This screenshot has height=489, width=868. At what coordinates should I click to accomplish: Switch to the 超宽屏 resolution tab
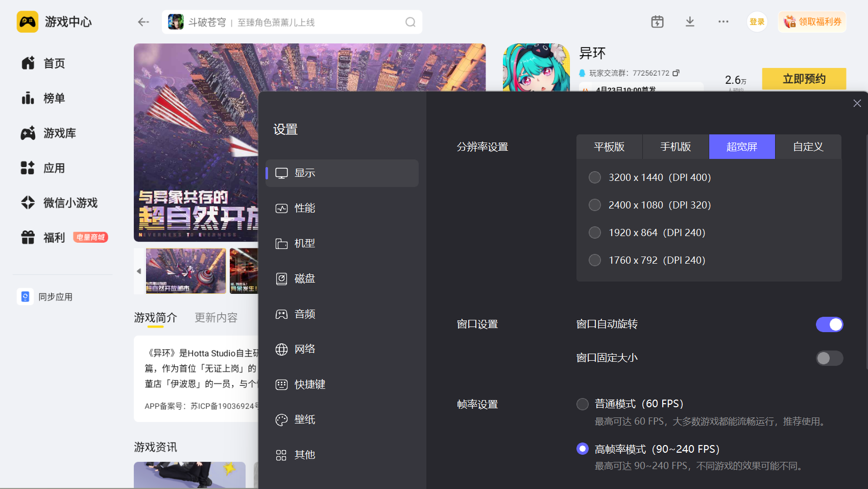742,147
